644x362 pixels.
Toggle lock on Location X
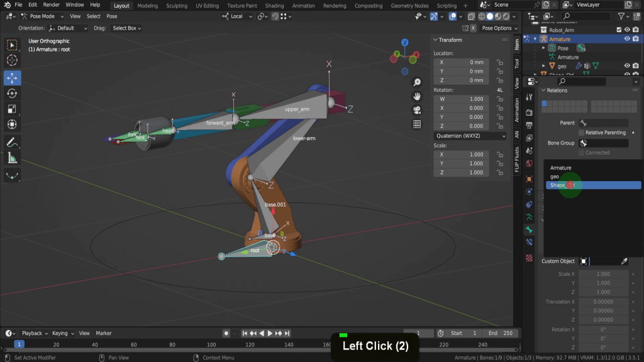pos(499,62)
